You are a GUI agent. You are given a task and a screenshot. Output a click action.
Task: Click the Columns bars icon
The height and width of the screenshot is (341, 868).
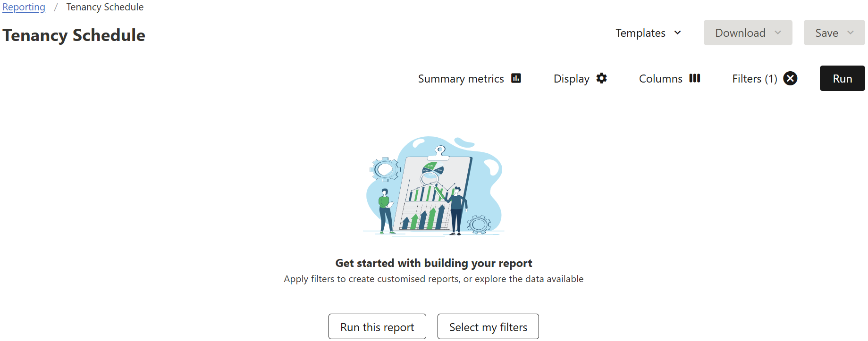point(694,78)
